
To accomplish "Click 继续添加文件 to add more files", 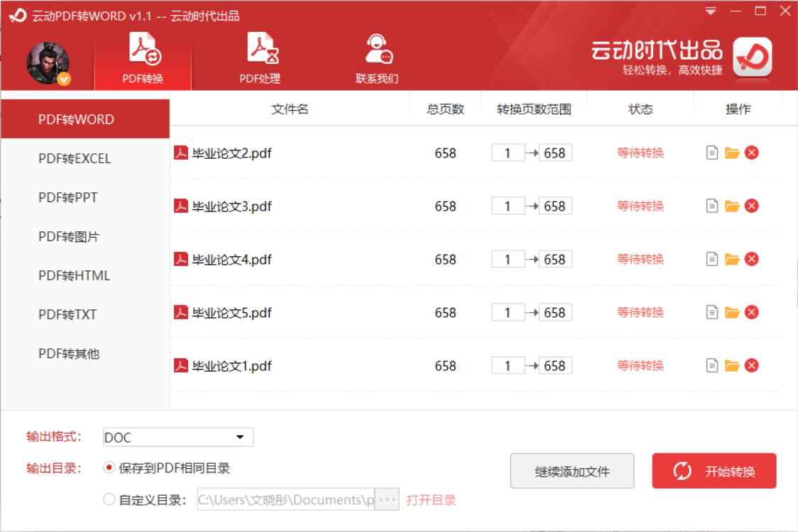I will pos(572,470).
